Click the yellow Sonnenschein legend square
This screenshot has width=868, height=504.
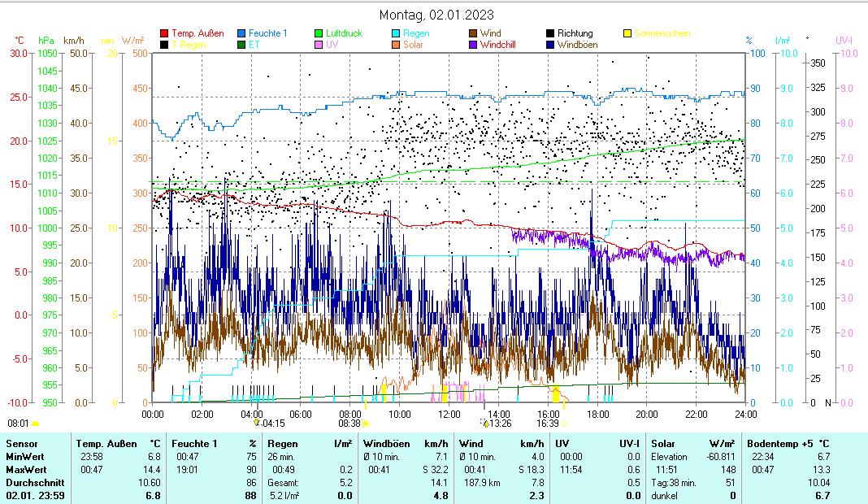click(x=627, y=34)
